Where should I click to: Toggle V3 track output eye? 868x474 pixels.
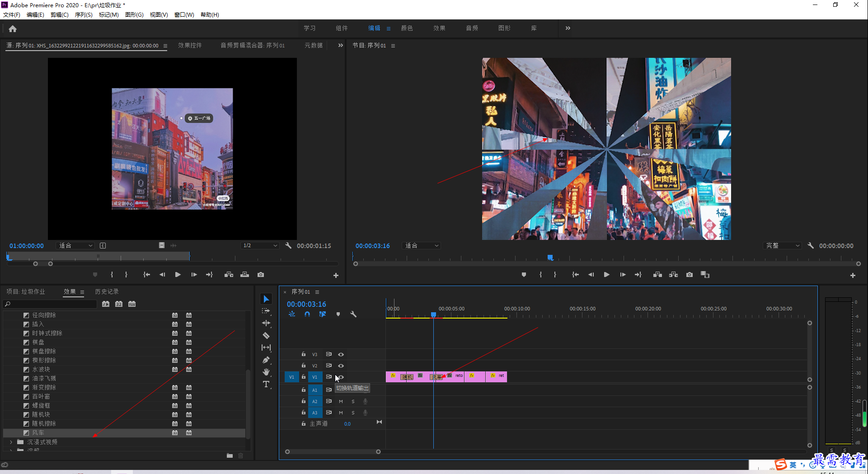coord(341,354)
